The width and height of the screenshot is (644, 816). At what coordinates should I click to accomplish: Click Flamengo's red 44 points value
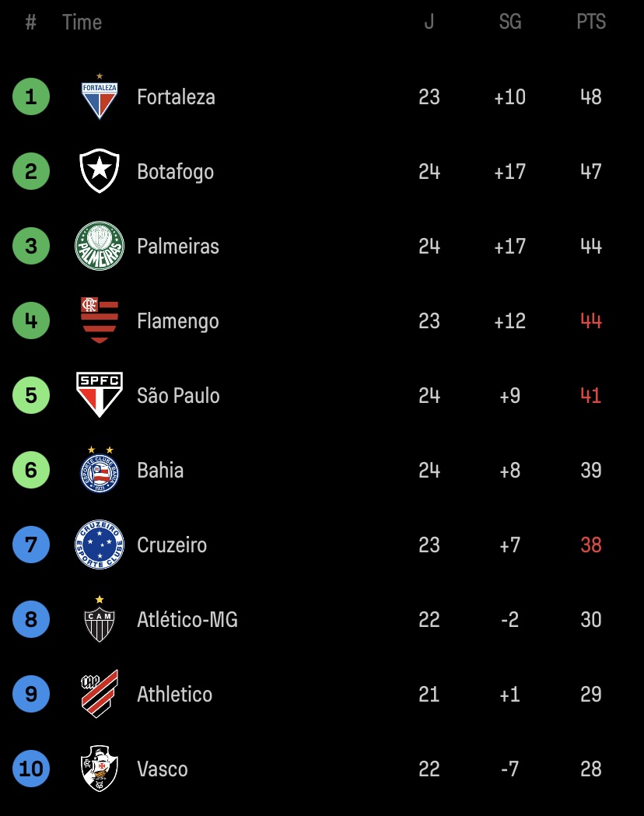tap(591, 320)
